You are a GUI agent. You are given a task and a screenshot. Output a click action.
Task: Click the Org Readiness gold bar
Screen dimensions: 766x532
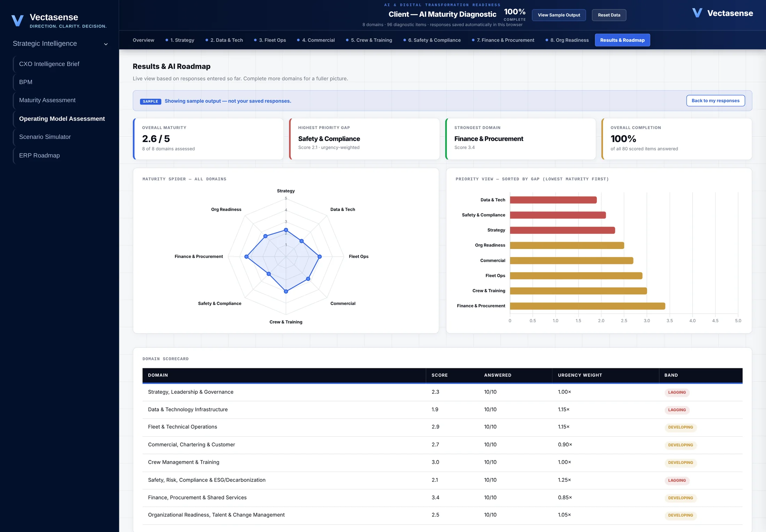[x=567, y=245]
